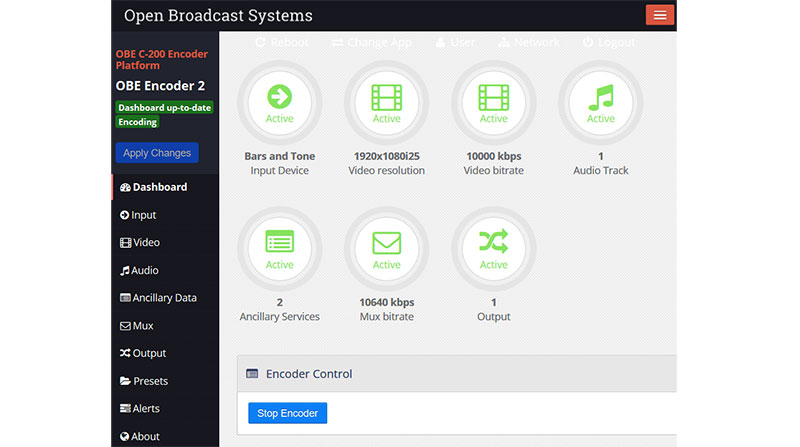This screenshot has width=800, height=447.
Task: Click the Open Broadcast Systems title
Action: click(218, 15)
